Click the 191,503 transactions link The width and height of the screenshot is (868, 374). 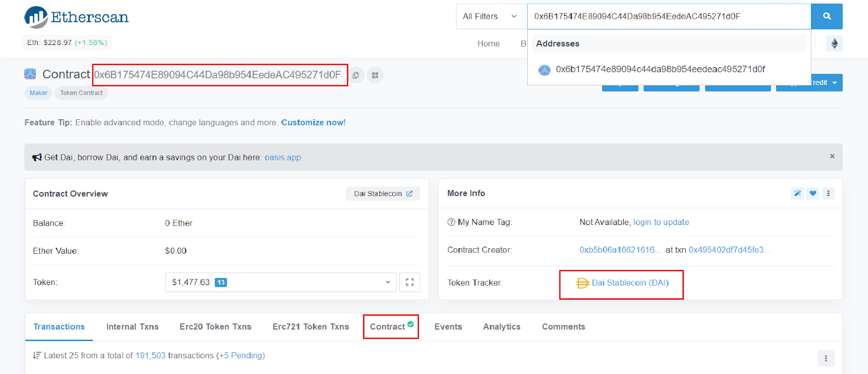click(x=150, y=356)
